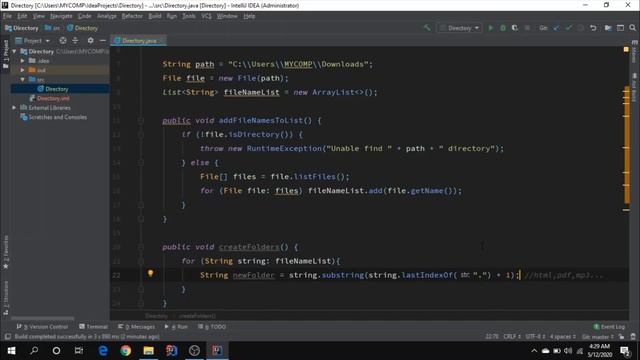Open the TODO tool window
The image size is (640, 360).
coord(212,327)
